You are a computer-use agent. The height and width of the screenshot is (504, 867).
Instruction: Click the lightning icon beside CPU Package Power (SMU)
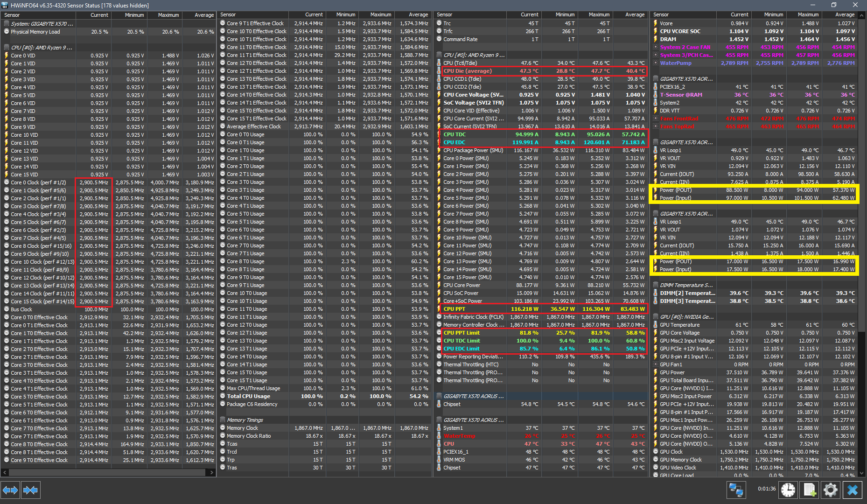point(439,150)
